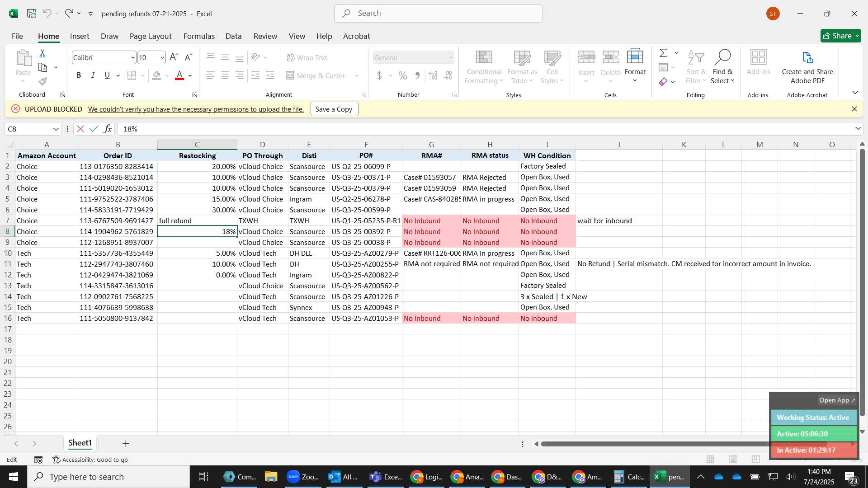Open Format as Table gallery
Image resolution: width=868 pixels, height=488 pixels.
pos(522,67)
